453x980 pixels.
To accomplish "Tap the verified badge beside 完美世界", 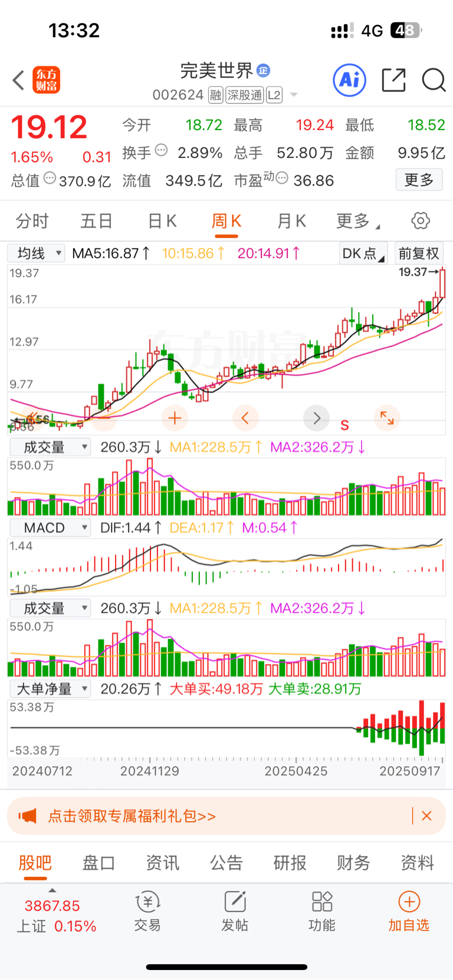I will click(264, 71).
